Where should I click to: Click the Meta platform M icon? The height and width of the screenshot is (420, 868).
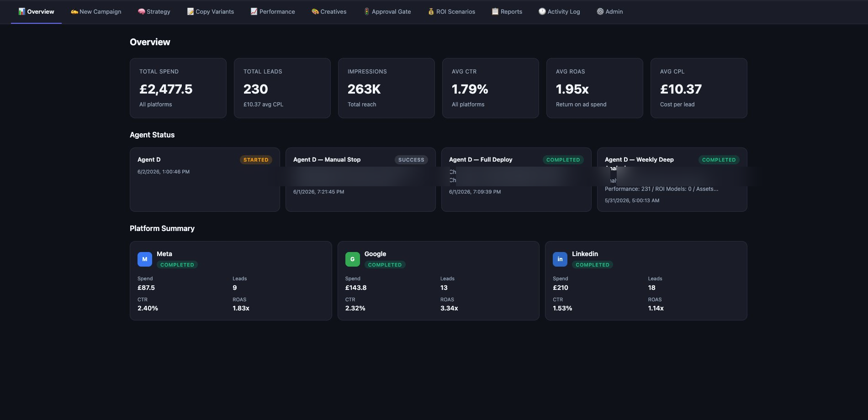pos(145,259)
